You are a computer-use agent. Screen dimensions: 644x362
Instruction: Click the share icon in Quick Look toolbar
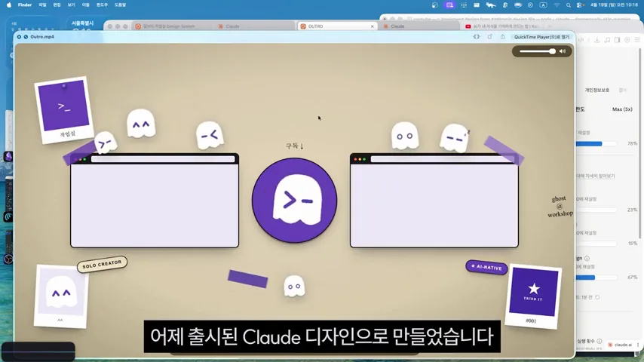[502, 36]
